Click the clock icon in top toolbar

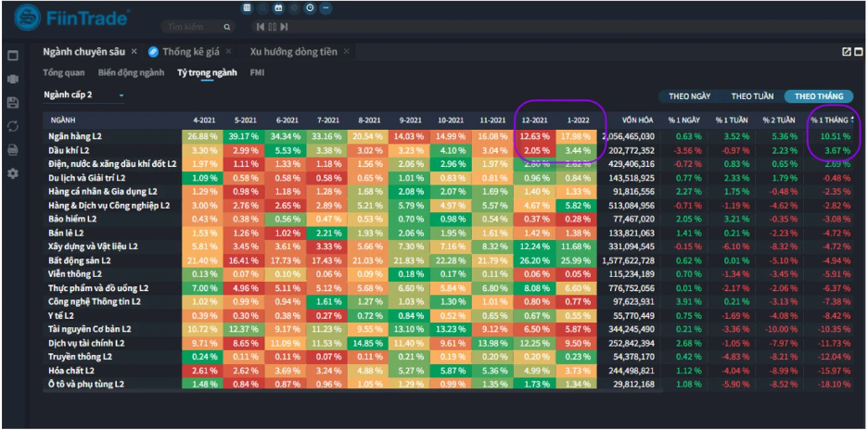point(310,7)
